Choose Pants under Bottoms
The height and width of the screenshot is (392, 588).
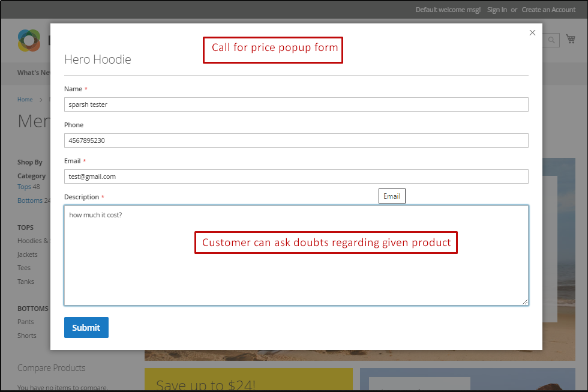[x=26, y=322]
